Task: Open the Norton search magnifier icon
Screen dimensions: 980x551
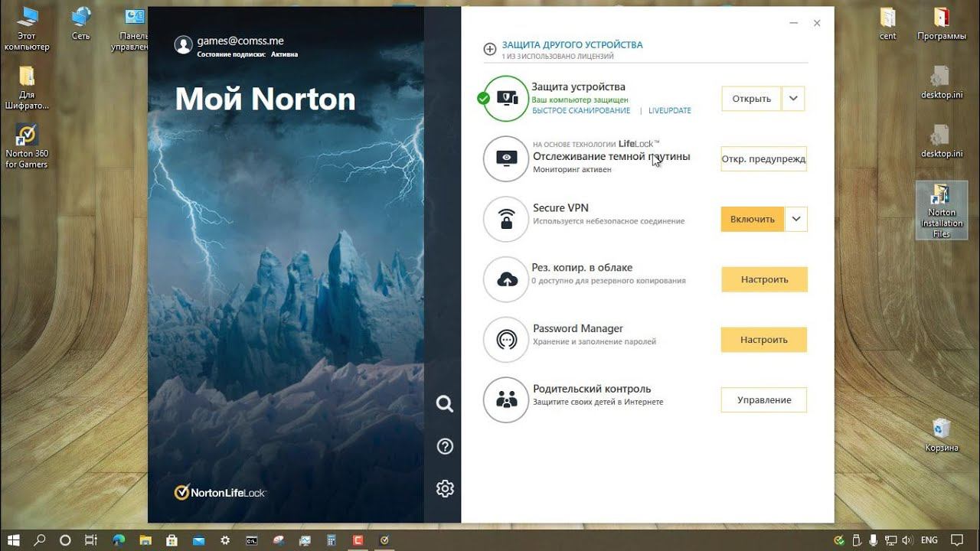Action: pos(444,403)
